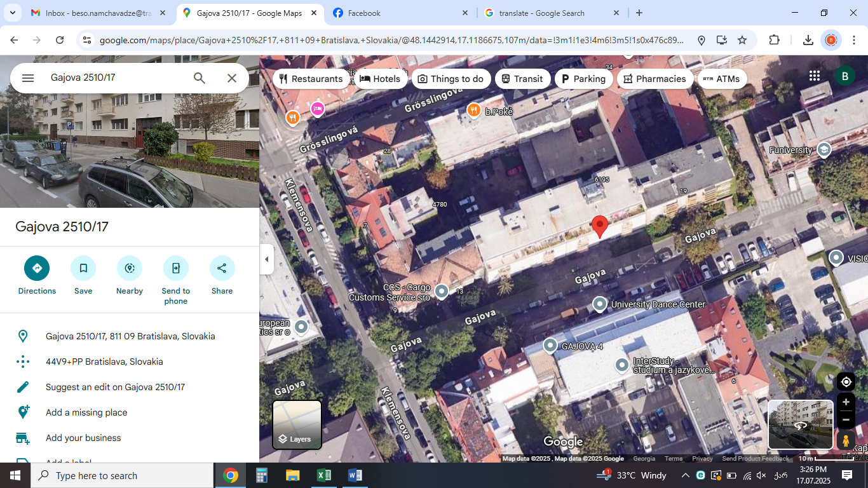This screenshot has height=488, width=868.
Task: Collapse the side panel arrow
Action: [x=267, y=259]
